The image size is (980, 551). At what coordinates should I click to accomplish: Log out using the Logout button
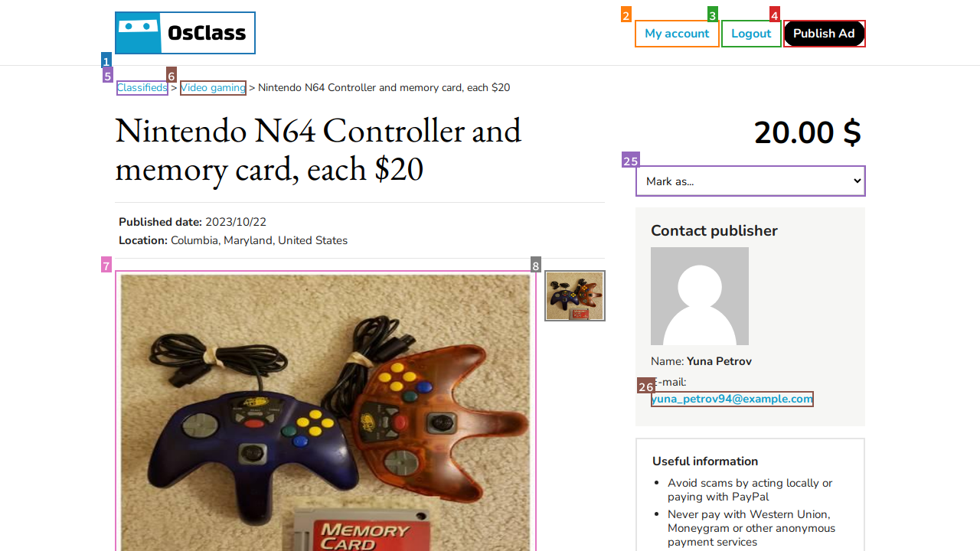tap(751, 34)
